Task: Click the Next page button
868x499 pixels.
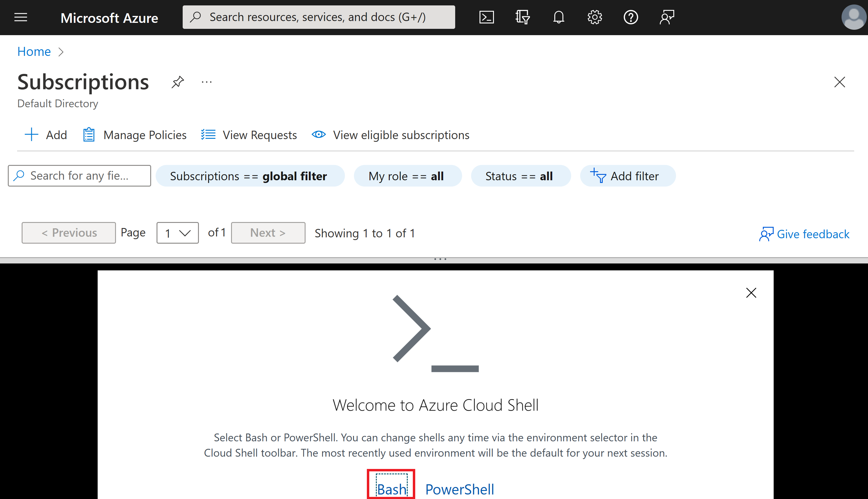Action: click(268, 233)
